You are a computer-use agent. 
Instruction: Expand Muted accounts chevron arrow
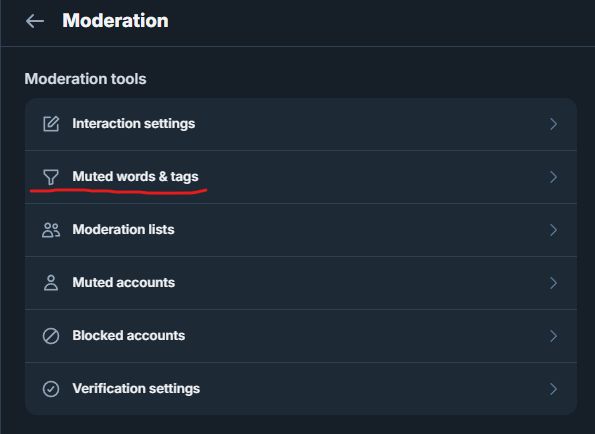pos(553,283)
